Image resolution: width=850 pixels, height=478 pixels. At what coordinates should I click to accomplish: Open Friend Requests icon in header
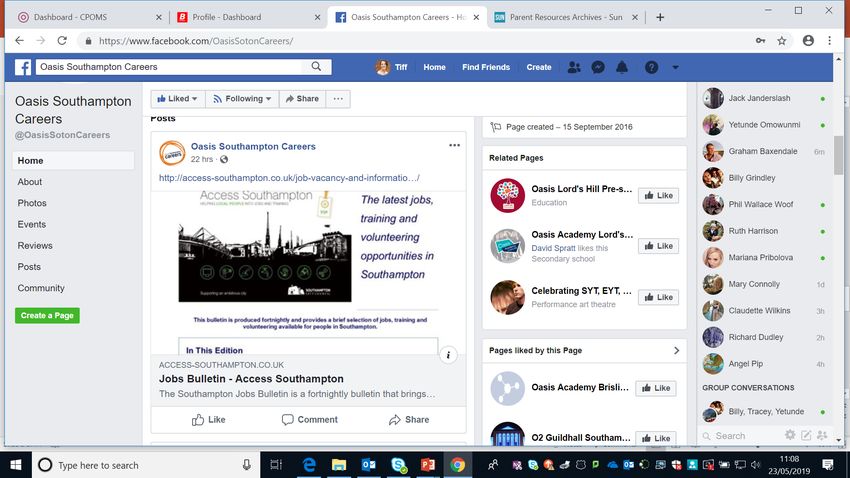coord(574,67)
